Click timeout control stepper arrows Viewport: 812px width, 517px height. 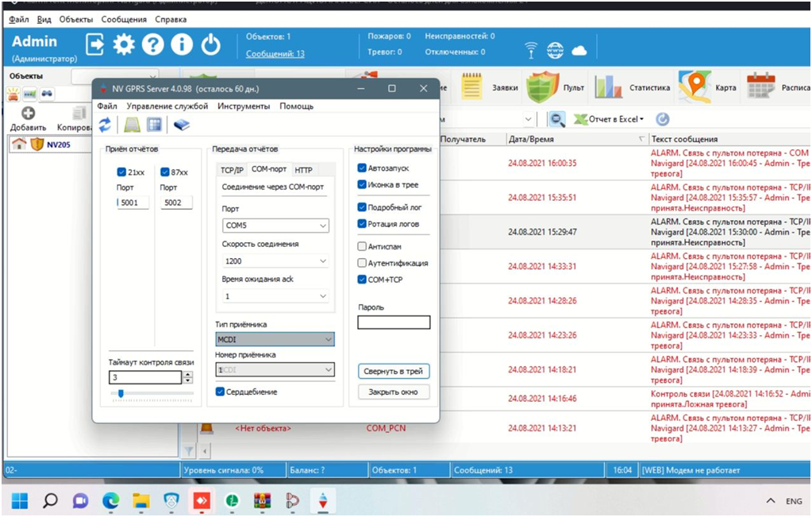(x=188, y=377)
